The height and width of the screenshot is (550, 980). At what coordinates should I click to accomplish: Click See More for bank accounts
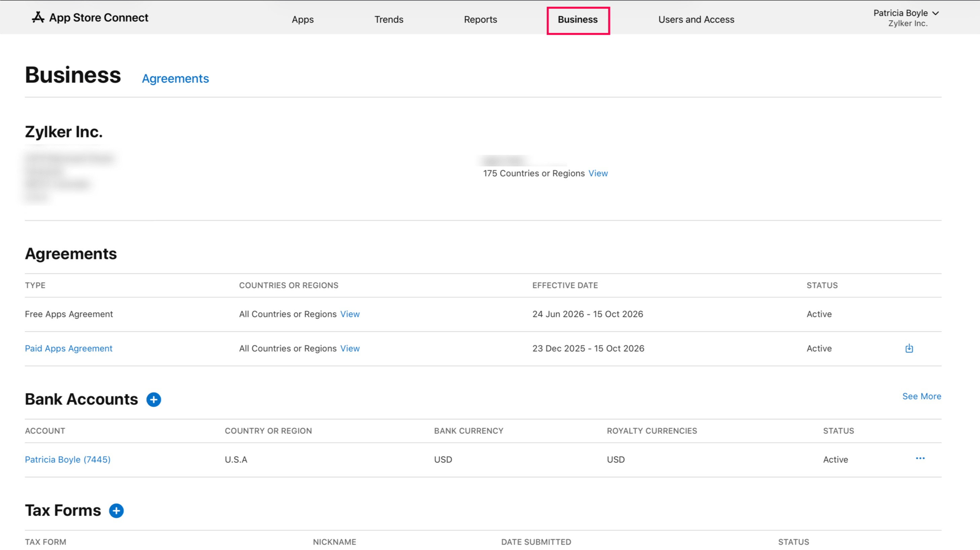(x=921, y=396)
